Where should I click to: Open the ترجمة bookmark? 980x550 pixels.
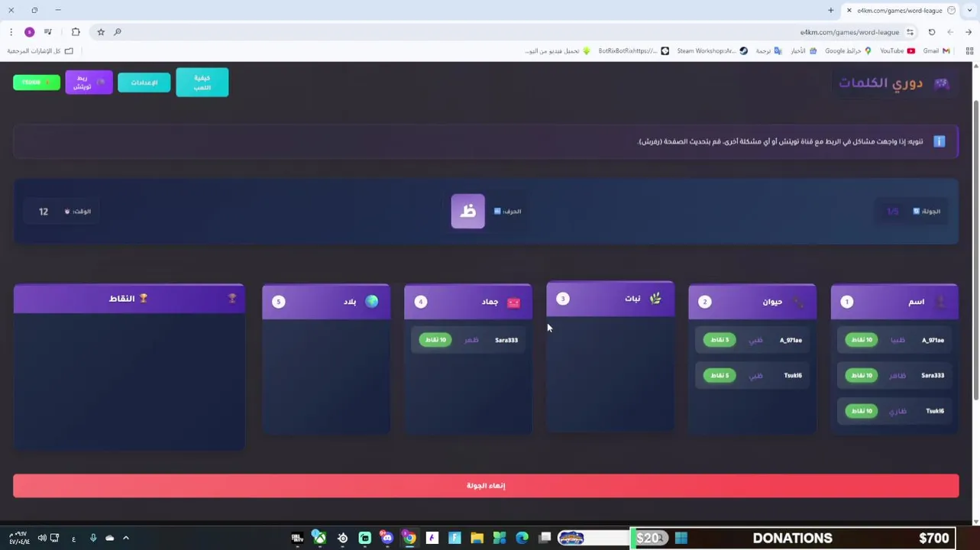click(x=768, y=51)
